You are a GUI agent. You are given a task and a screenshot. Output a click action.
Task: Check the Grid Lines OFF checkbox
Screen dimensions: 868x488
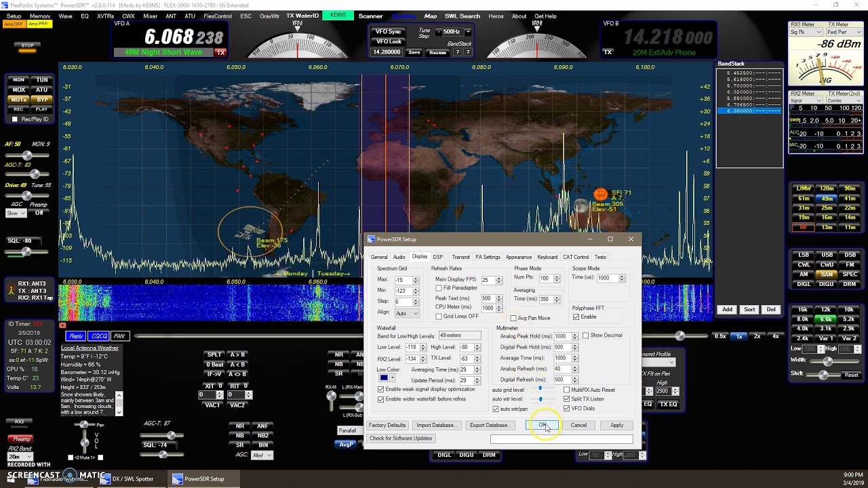(x=439, y=317)
